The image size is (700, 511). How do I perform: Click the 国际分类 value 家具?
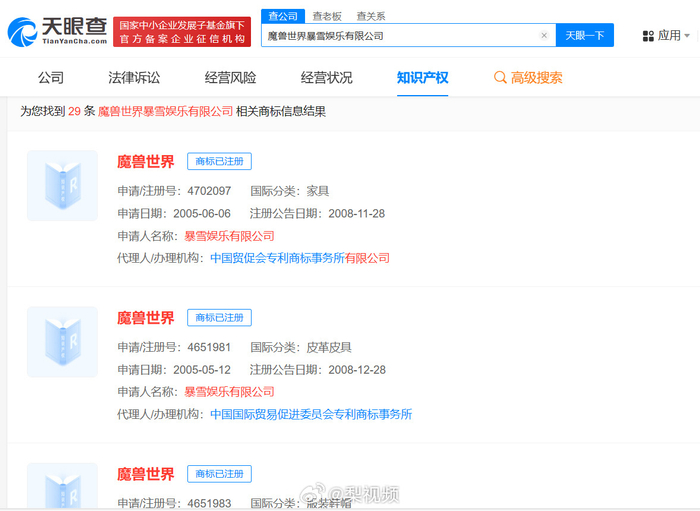tap(317, 191)
